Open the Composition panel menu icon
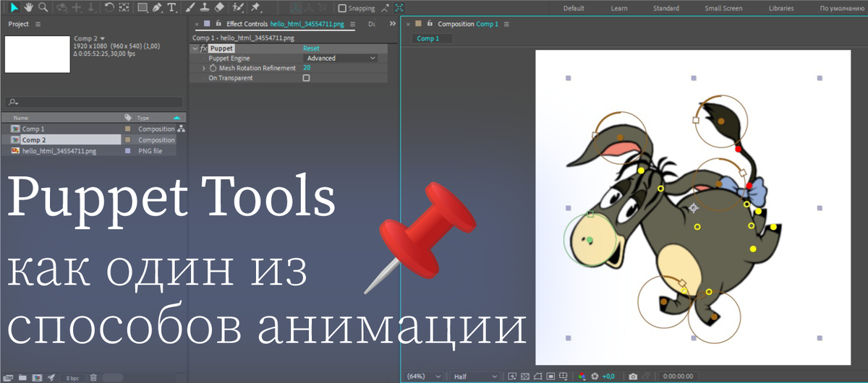 click(505, 24)
